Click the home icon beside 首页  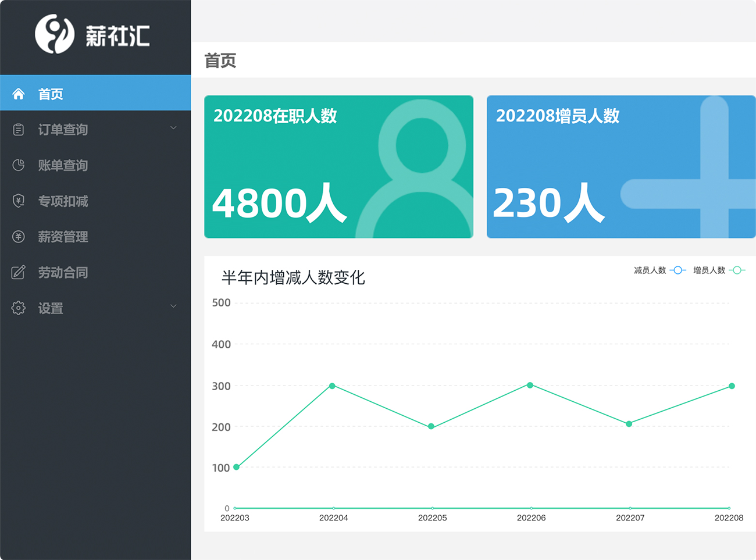pos(19,94)
